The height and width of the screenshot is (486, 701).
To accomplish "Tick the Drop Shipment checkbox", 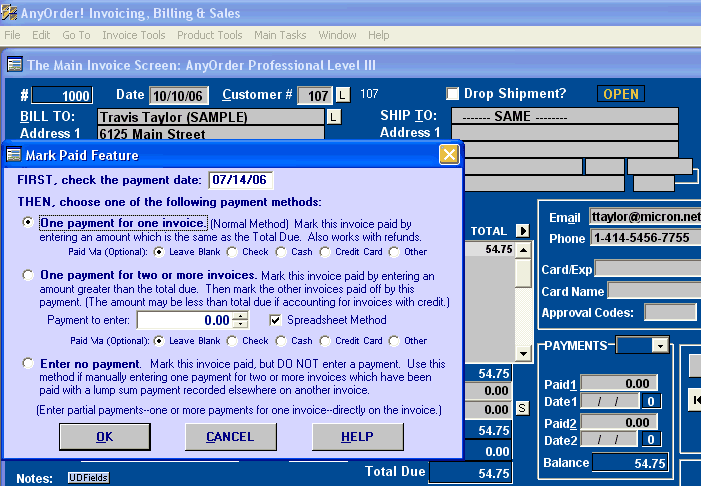I will click(x=452, y=93).
